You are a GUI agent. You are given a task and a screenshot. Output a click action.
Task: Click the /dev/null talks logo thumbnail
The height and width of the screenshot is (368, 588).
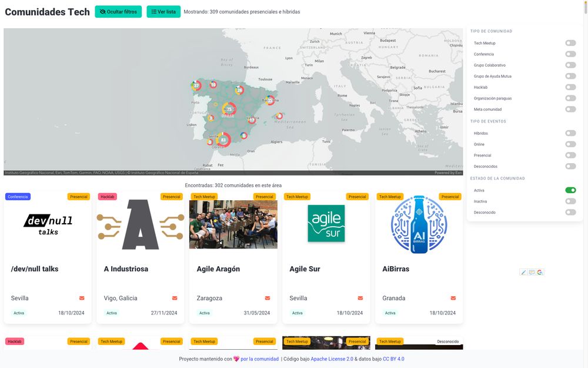pos(48,224)
